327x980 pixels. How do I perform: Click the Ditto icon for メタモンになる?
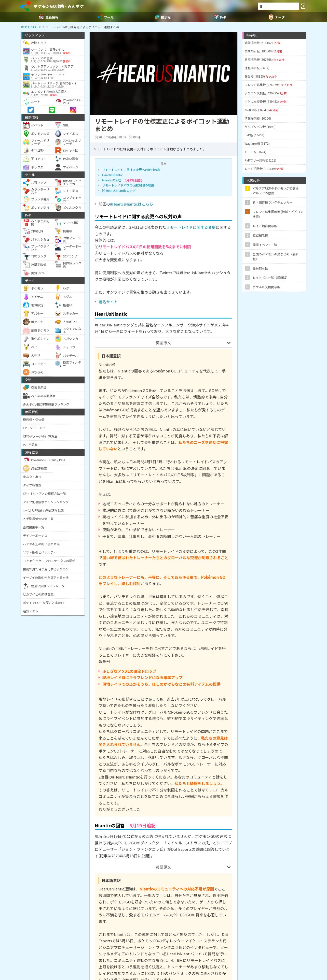pyautogui.click(x=58, y=330)
